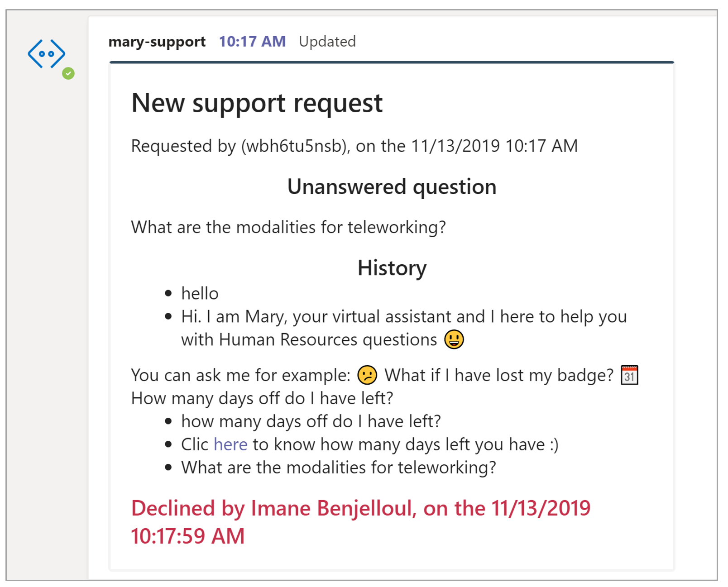
Task: Click the last teleworking history bullet
Action: [339, 468]
